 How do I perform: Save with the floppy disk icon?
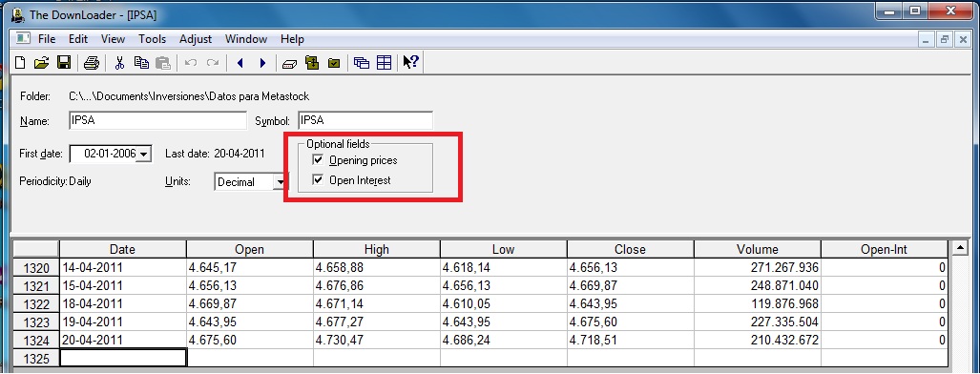pos(63,63)
